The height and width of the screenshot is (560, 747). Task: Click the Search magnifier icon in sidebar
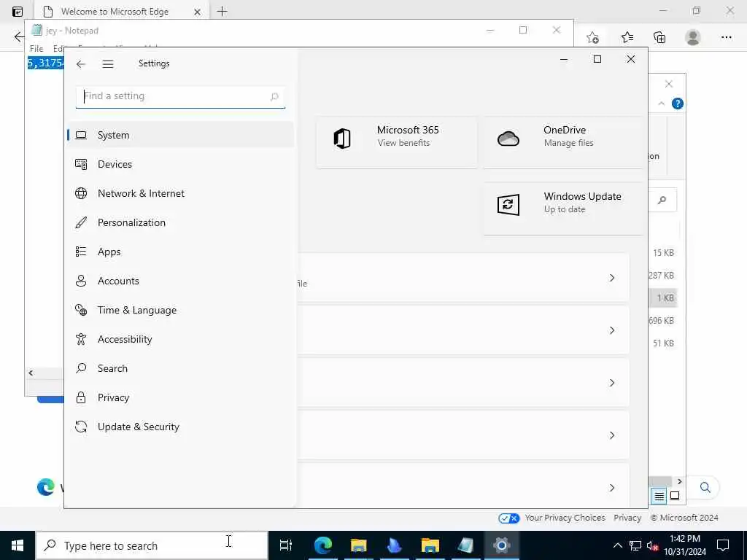81,368
